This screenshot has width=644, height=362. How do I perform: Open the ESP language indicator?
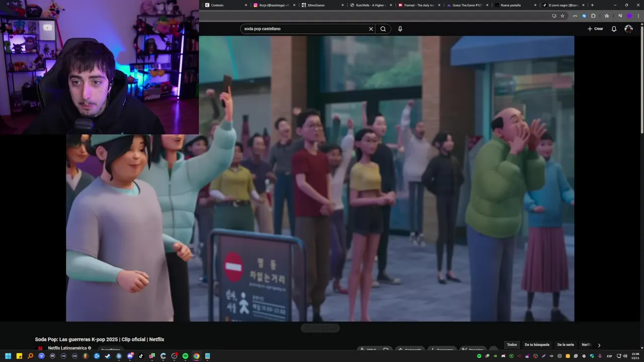609,356
